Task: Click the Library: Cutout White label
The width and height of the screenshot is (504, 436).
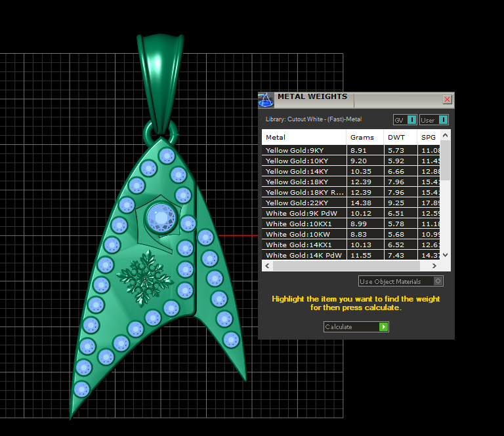Action: [x=314, y=119]
